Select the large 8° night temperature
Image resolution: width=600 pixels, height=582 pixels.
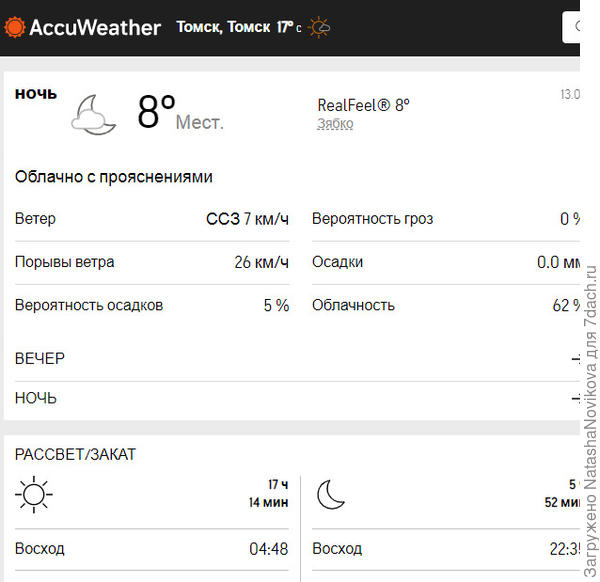[156, 113]
